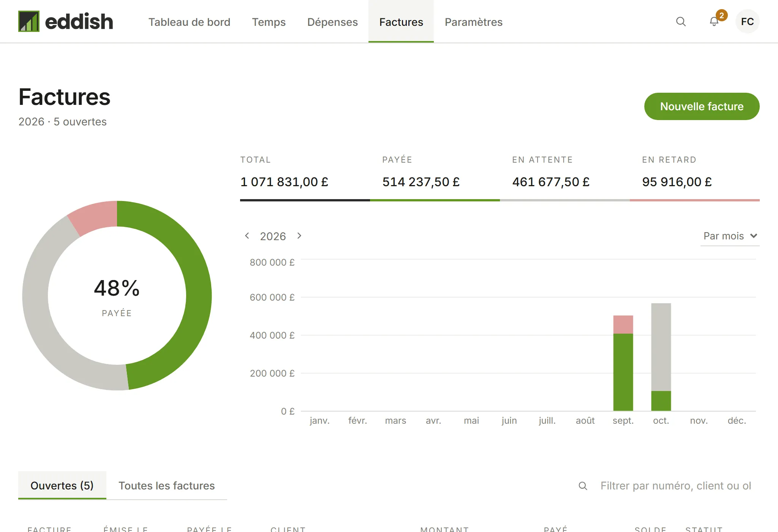778x532 pixels.
Task: Open the FC user avatar menu
Action: tap(747, 22)
